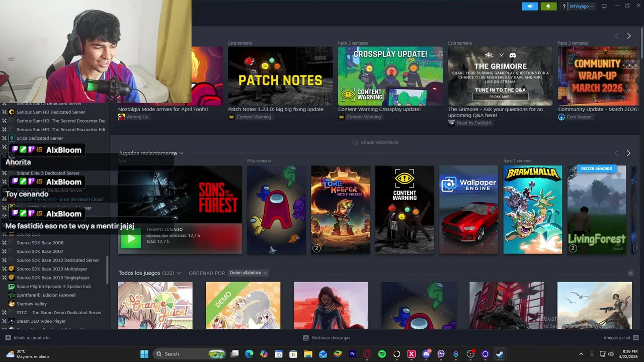644x362 pixels.
Task: Open Opera browser from the taskbar
Action: click(x=367, y=354)
